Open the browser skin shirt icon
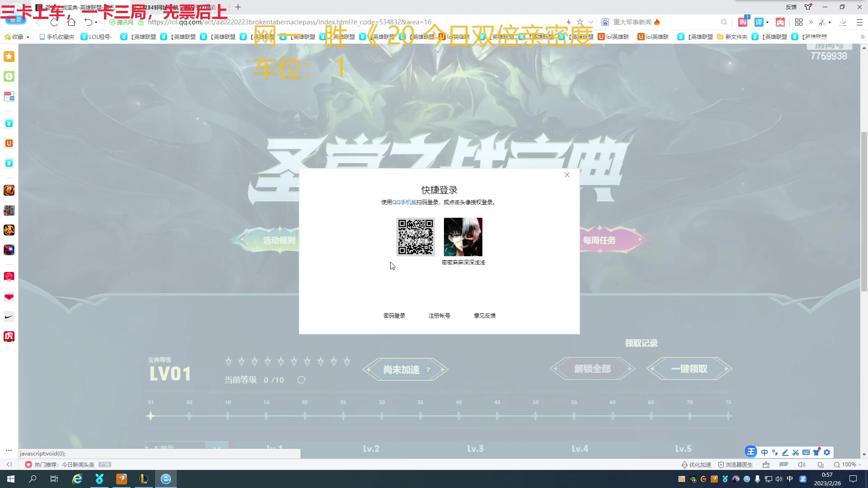 tap(808, 7)
